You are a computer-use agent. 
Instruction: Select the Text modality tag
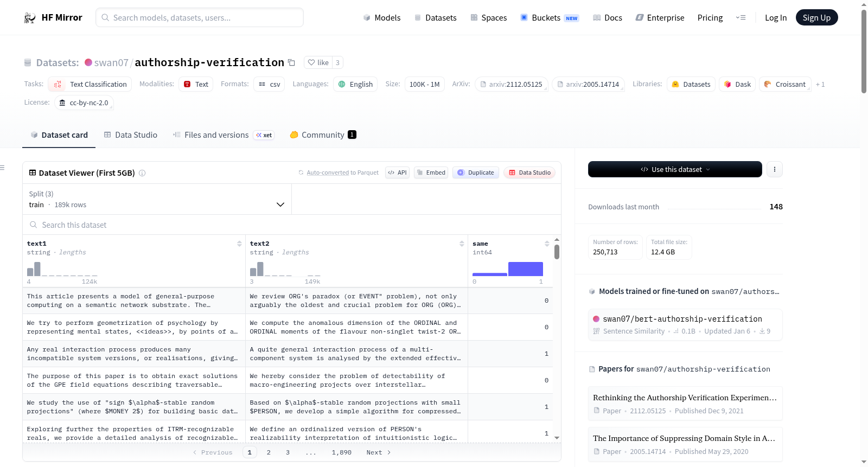pos(196,84)
